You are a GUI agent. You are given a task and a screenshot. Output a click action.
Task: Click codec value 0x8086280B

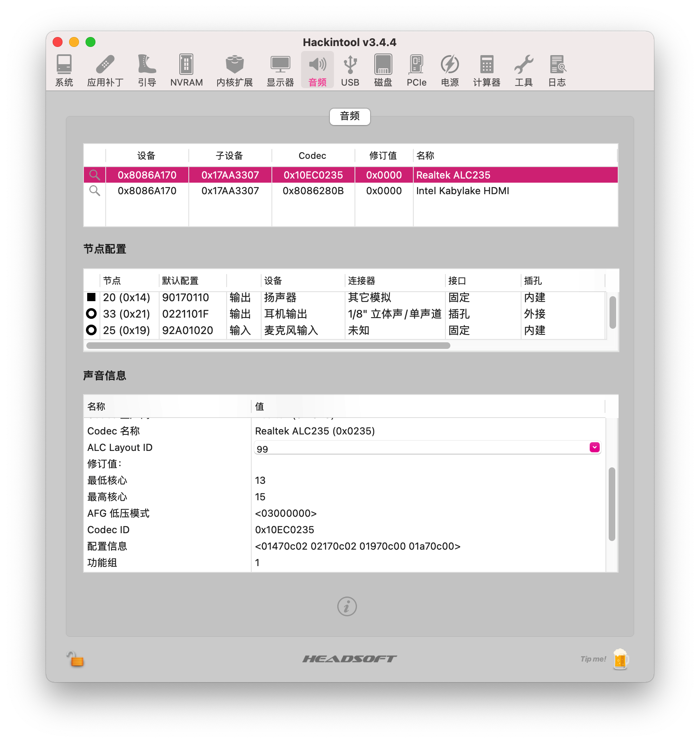pyautogui.click(x=313, y=190)
